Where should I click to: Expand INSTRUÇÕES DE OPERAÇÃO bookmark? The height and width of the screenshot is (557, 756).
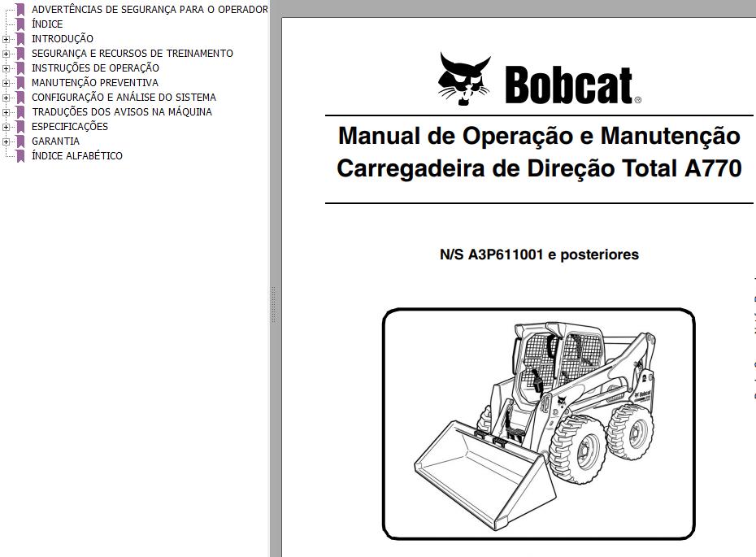pos(6,68)
